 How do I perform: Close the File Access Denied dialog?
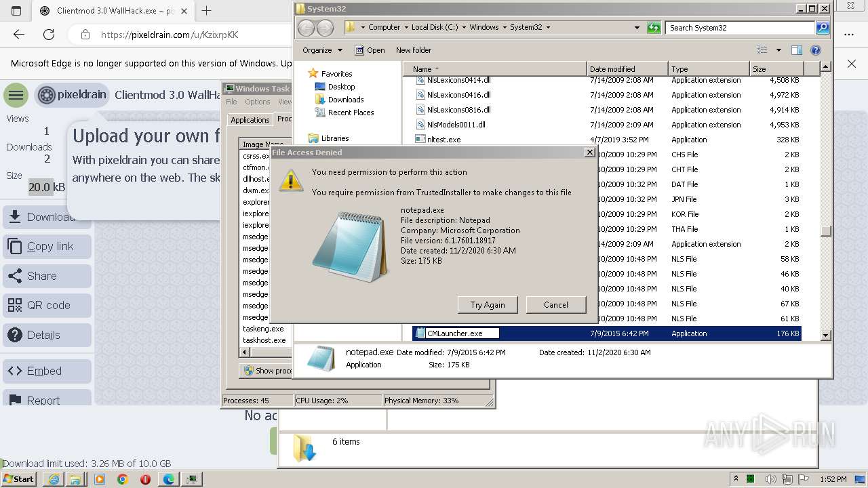tap(589, 152)
